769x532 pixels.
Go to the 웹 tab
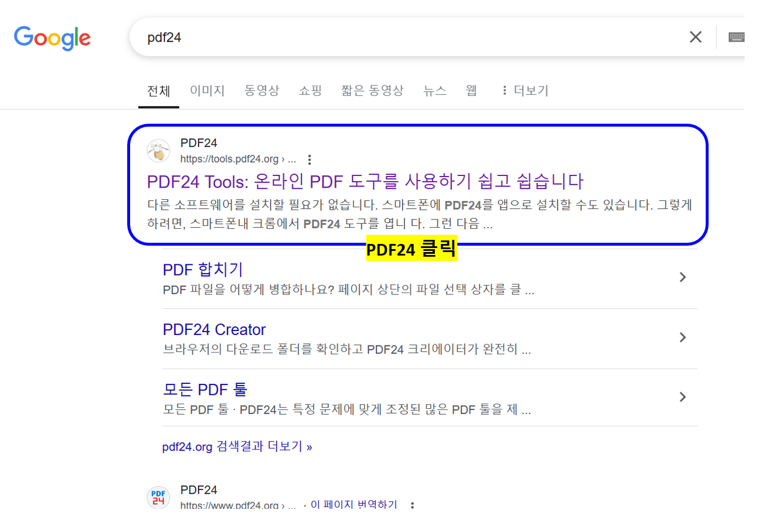point(472,90)
